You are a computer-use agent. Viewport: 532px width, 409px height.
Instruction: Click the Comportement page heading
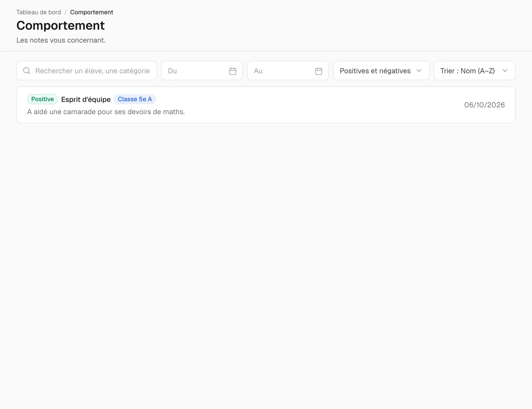click(x=61, y=26)
